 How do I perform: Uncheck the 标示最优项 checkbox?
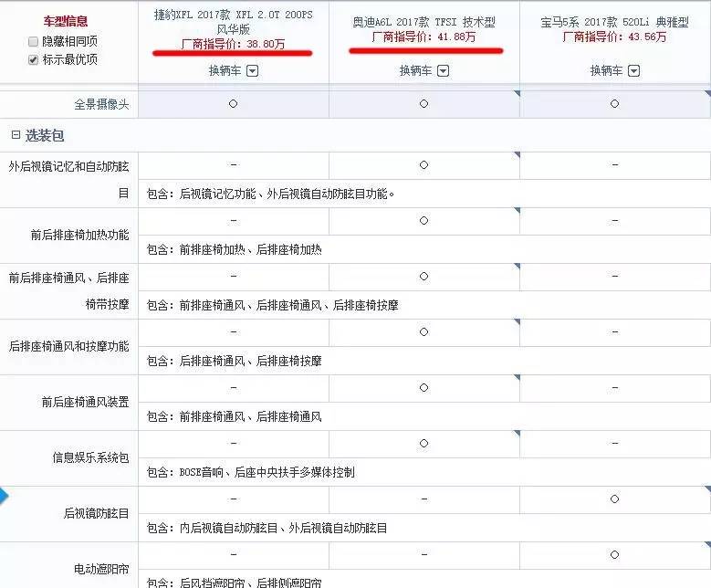[x=33, y=60]
